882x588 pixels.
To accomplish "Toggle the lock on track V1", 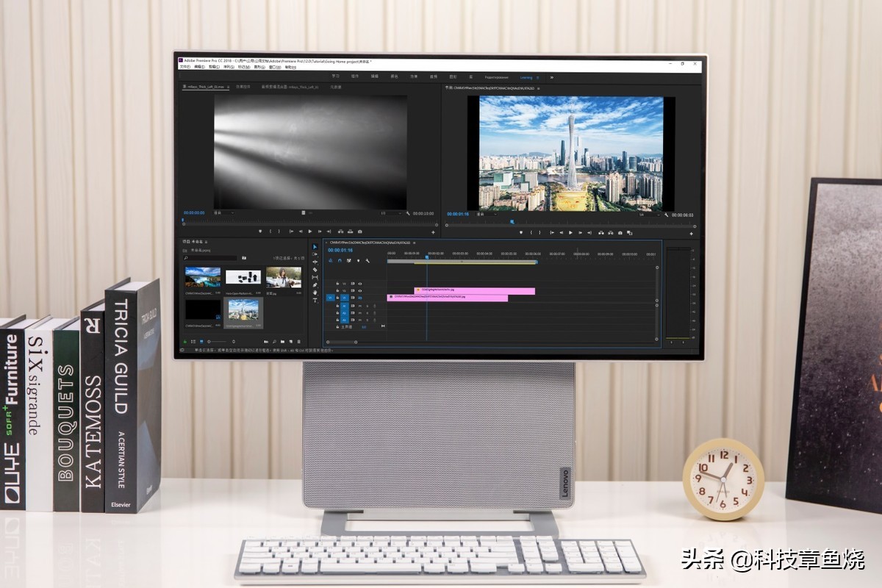I will (337, 297).
